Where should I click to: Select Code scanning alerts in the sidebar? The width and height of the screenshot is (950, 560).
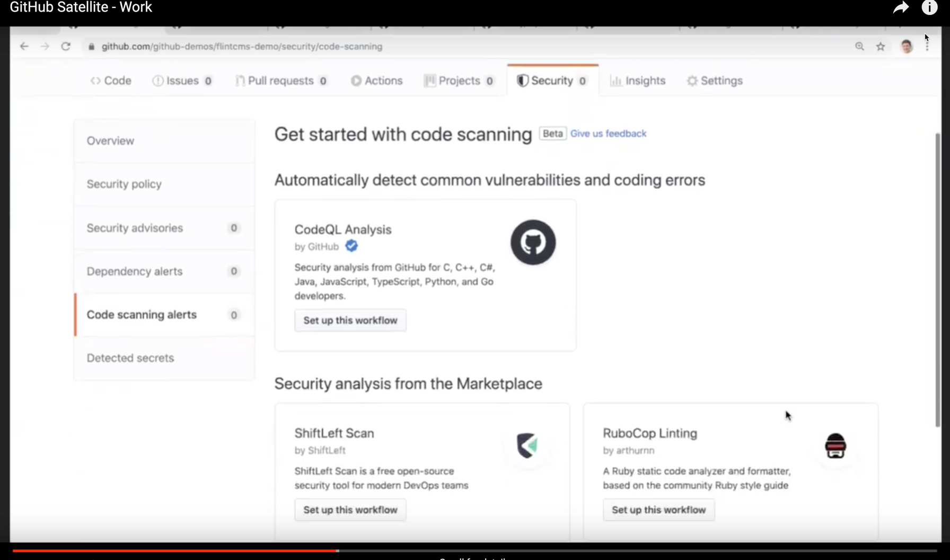164,315
